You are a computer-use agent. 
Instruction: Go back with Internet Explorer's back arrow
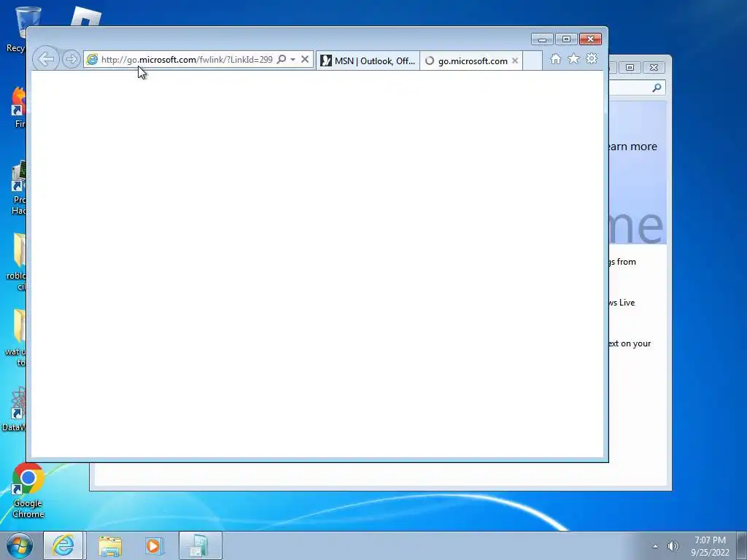pyautogui.click(x=46, y=60)
